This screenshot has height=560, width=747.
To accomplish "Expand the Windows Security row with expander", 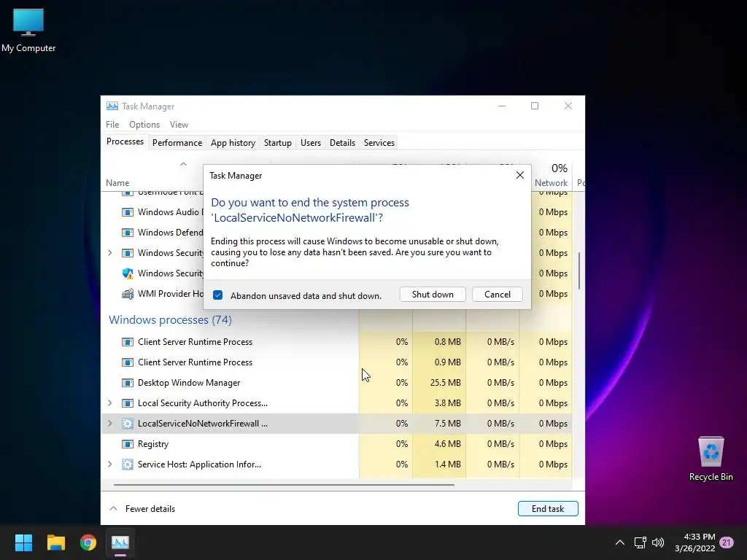I will point(110,253).
